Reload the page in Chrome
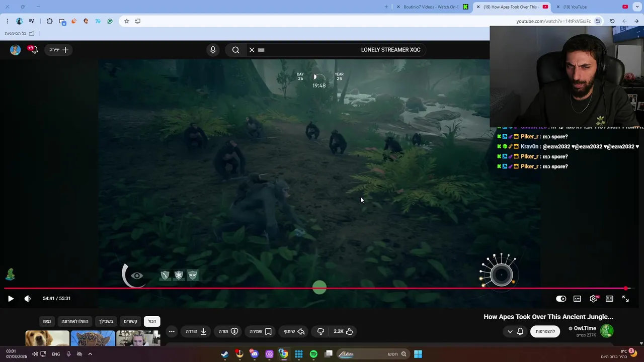Viewport: 644px width, 362px height. [612, 21]
